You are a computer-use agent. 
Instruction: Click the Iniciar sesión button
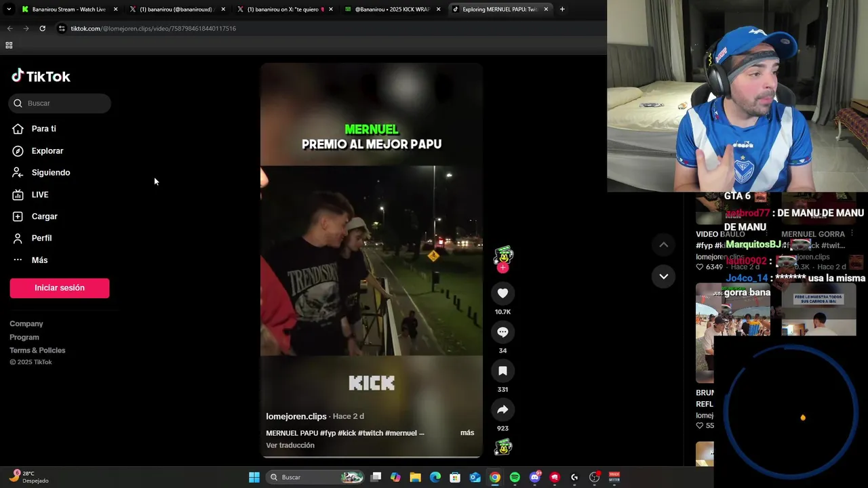[x=60, y=287]
